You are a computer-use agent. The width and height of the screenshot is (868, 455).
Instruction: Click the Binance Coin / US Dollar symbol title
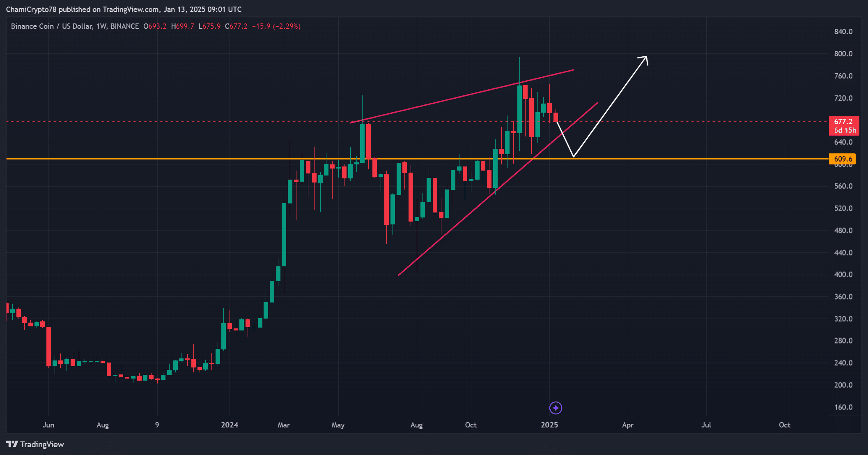click(x=52, y=26)
